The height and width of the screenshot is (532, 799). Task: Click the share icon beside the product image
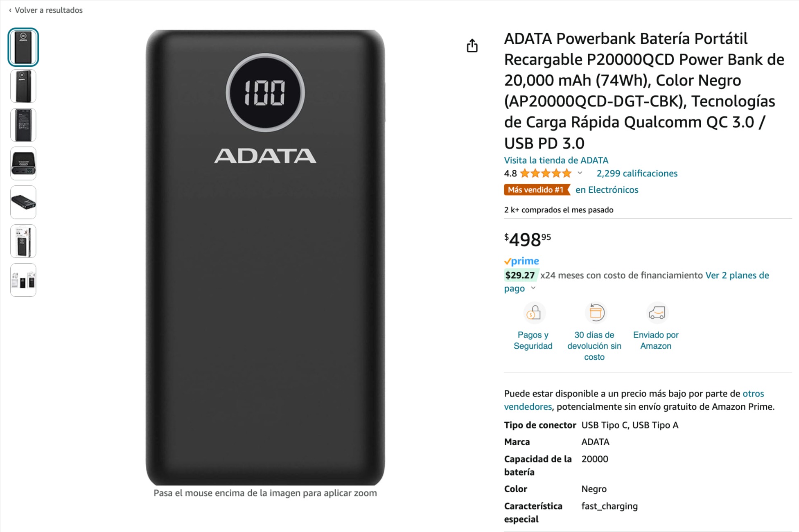tap(472, 46)
